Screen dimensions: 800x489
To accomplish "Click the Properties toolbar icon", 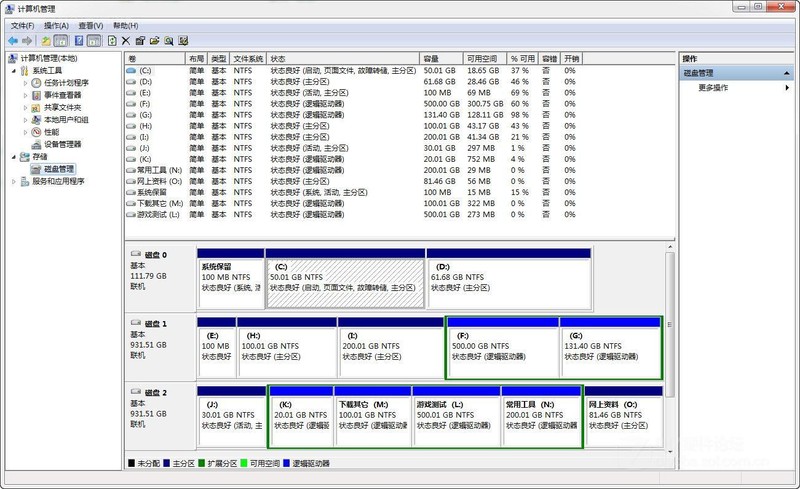I will (140, 41).
